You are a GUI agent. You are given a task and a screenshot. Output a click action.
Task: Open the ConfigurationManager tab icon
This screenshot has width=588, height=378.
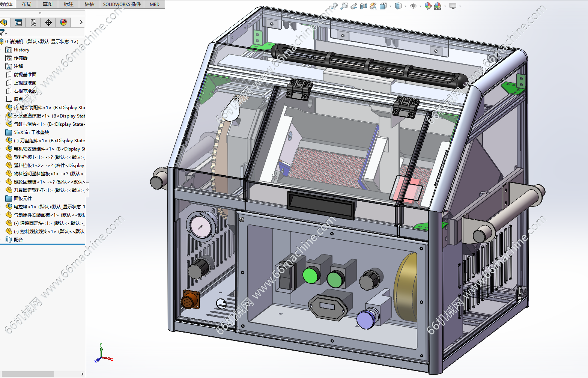tap(33, 23)
